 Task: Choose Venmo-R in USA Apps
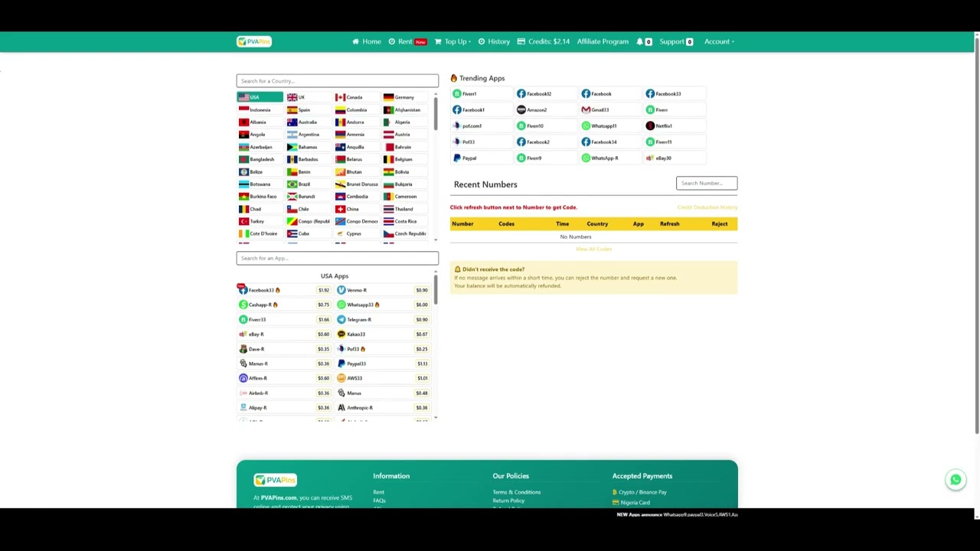tap(383, 290)
